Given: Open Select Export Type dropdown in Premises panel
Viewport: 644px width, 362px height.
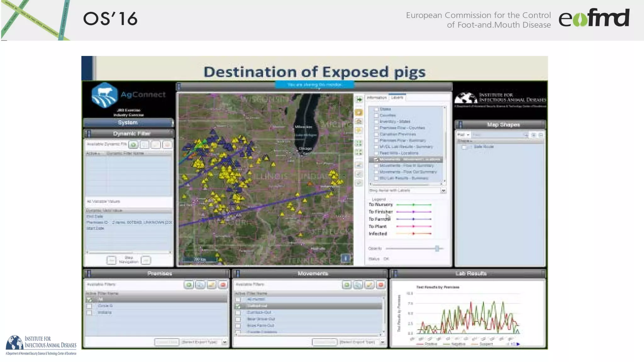Looking at the screenshot, I should click(x=225, y=342).
